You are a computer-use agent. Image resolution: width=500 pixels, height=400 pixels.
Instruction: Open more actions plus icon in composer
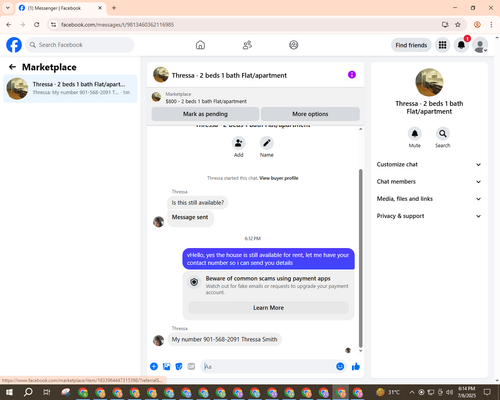pyautogui.click(x=154, y=367)
